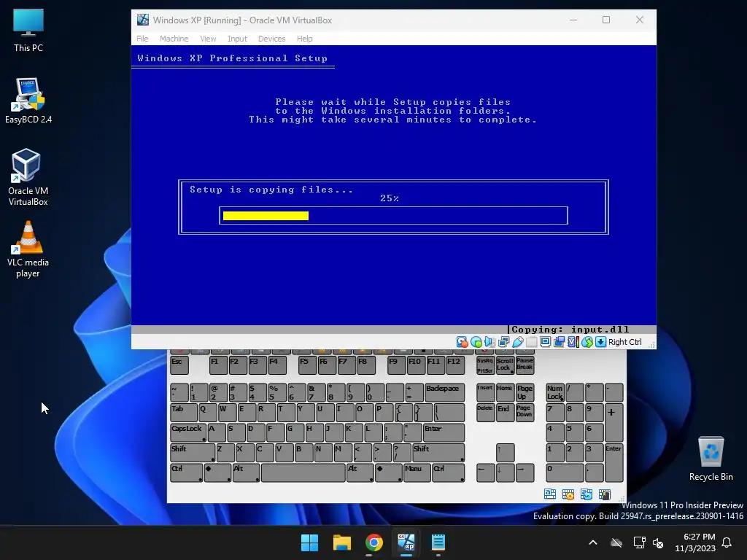Select Oracle VM VirtualBox desktop icon
The image size is (747, 560).
[28, 177]
